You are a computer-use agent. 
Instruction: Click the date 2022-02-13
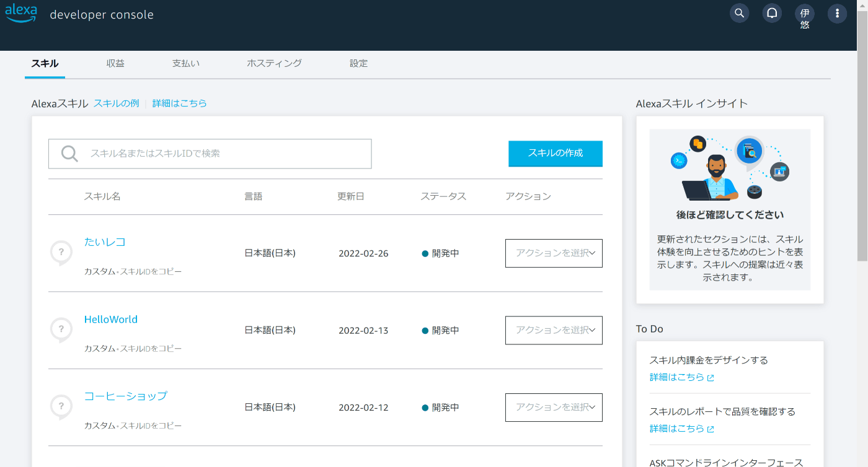[363, 331]
